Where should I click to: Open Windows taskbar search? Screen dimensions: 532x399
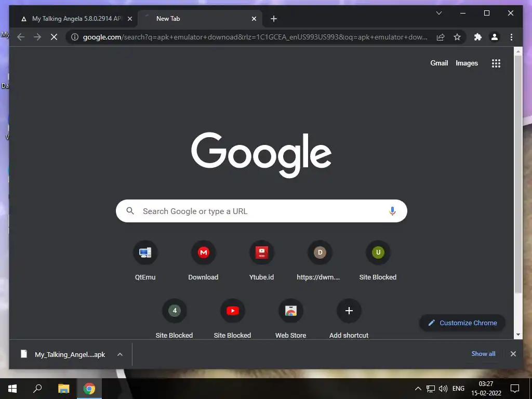click(37, 389)
